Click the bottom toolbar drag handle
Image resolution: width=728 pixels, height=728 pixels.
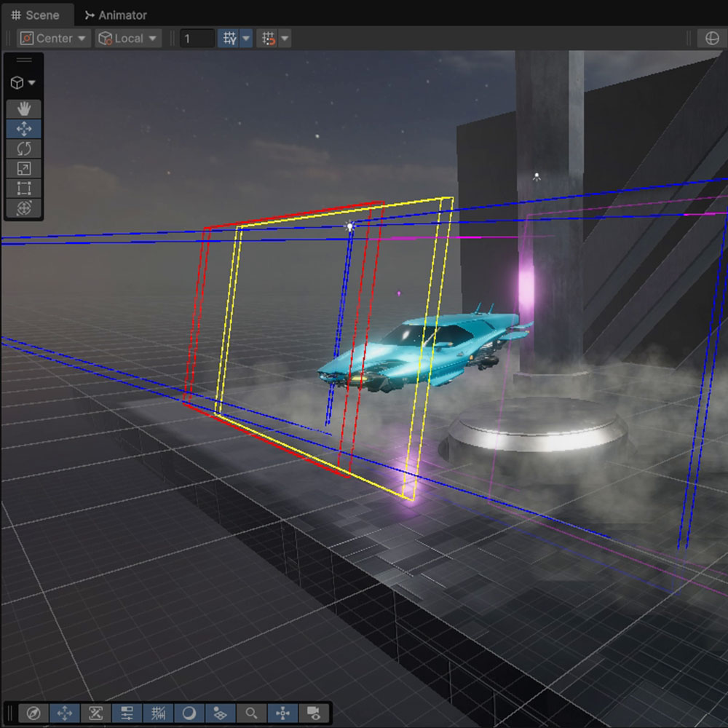click(x=10, y=713)
